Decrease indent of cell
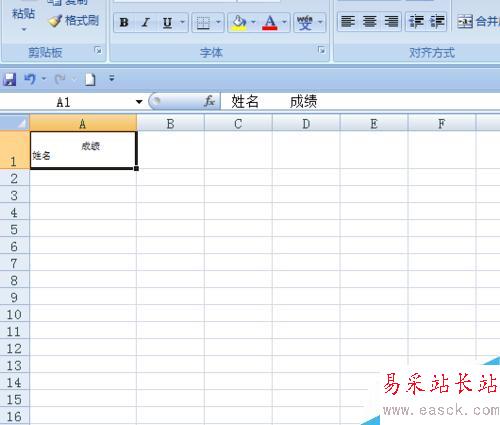Viewport: 500px width, 425px height. tap(416, 22)
